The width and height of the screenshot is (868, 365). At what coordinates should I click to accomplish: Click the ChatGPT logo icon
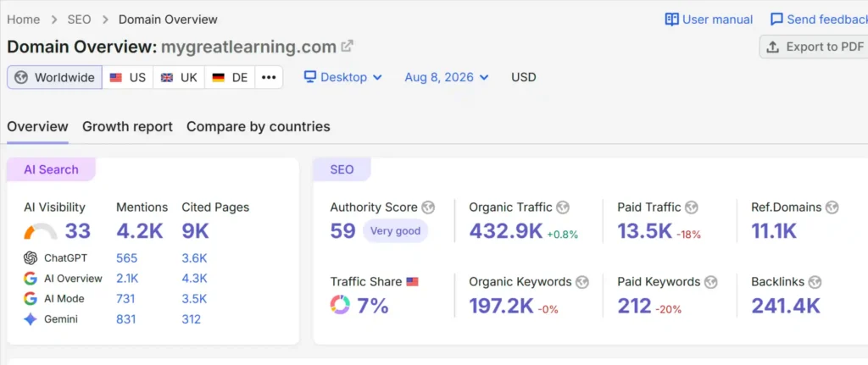tap(31, 258)
